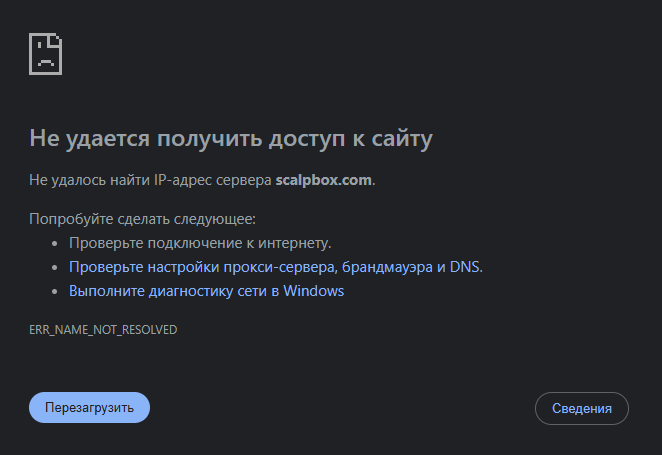Click the ERR_NAME_NOT_RESOLVED error code

(104, 329)
